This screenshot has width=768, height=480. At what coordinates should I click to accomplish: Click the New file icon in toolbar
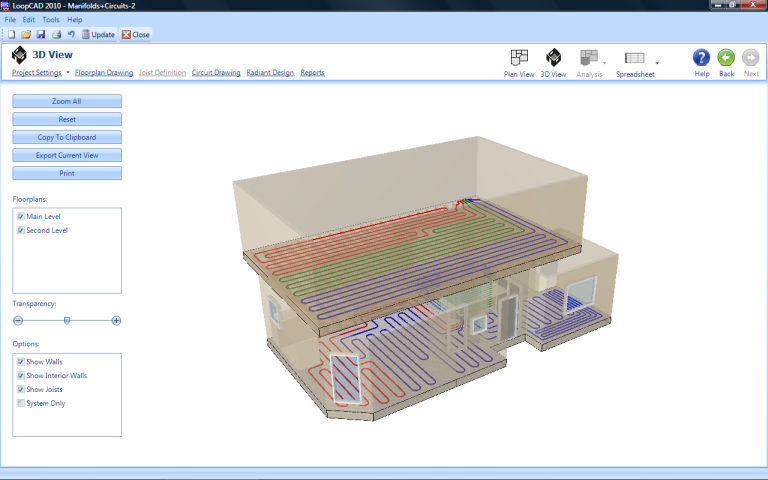[x=11, y=34]
